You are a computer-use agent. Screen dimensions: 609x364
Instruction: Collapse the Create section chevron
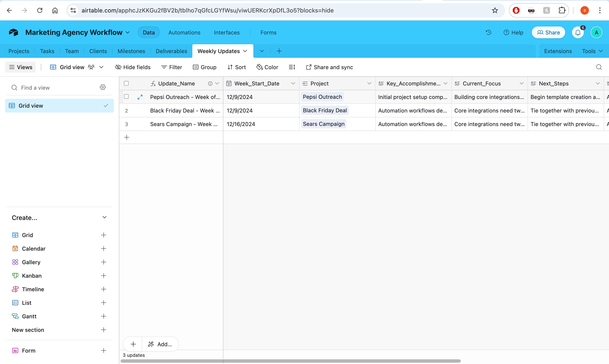coord(104,217)
